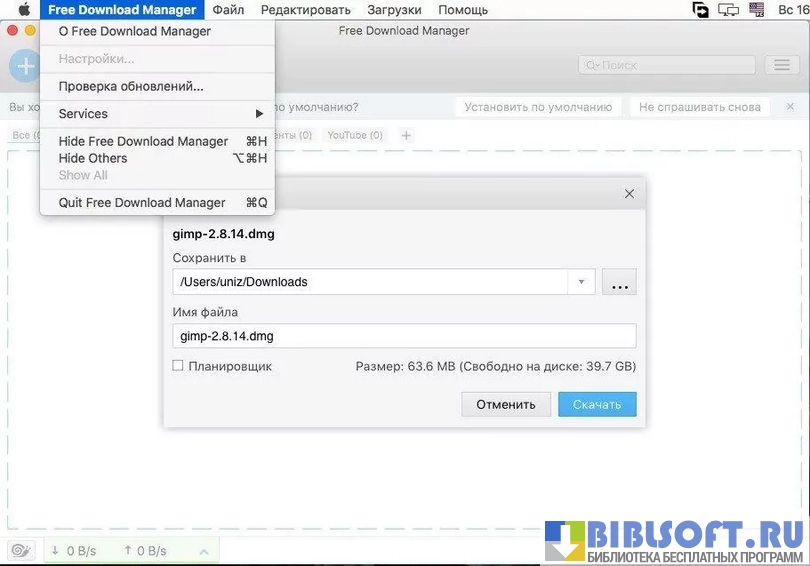
Task: Expand the speed panel up arrow
Action: click(203, 551)
